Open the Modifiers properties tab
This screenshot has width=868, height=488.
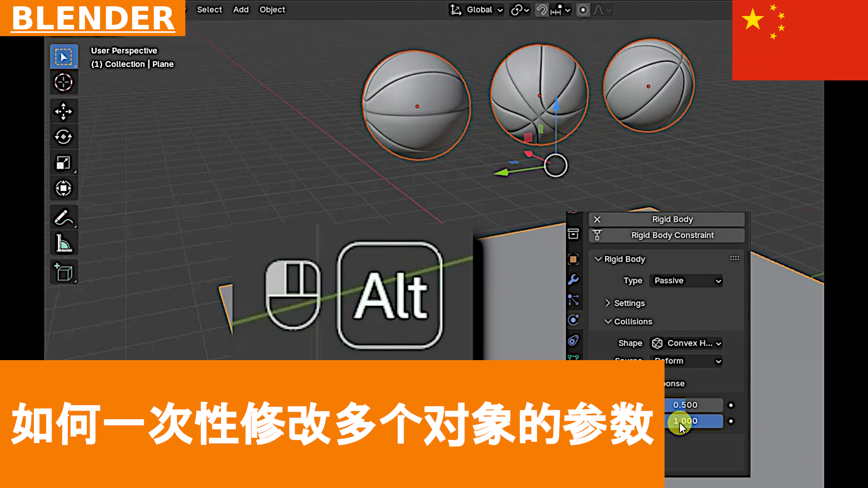[x=573, y=280]
